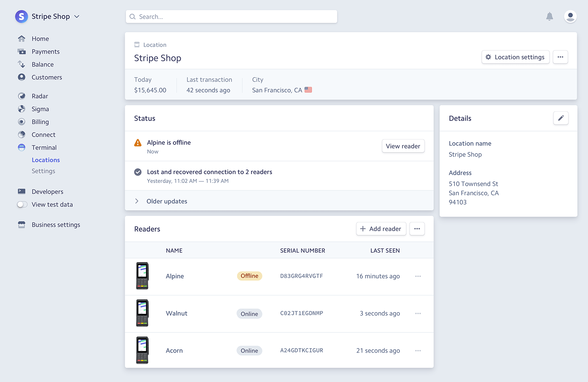
Task: Go to Locations in the Terminal submenu
Action: (x=46, y=160)
